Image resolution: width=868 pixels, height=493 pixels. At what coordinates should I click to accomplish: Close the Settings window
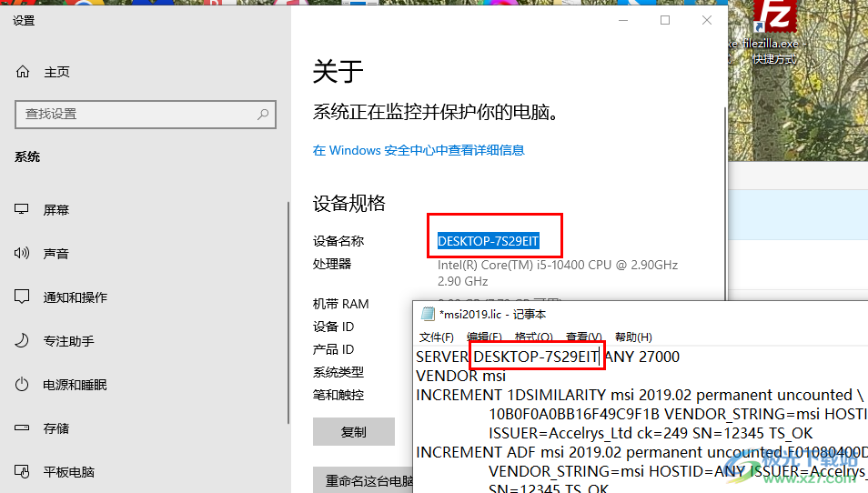[x=707, y=21]
